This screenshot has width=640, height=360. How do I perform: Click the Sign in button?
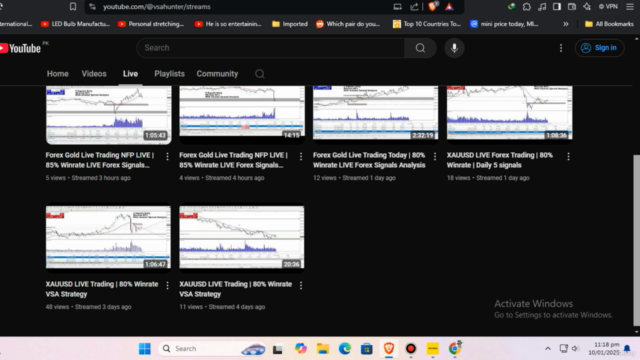tap(599, 48)
